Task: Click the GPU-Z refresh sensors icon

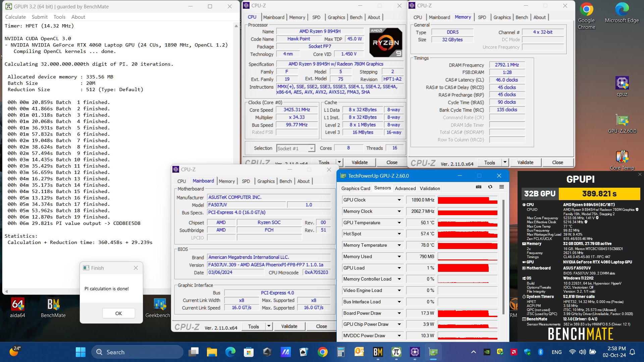Action: 490,187
